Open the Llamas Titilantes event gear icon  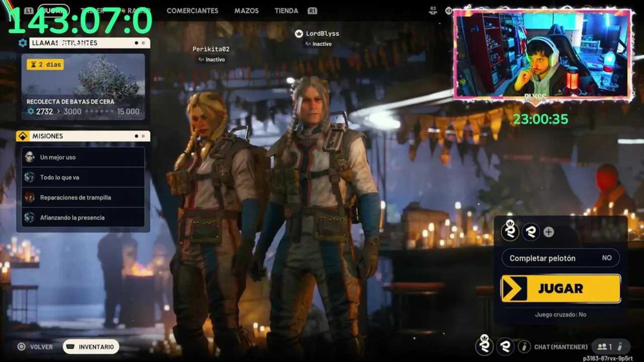point(23,43)
